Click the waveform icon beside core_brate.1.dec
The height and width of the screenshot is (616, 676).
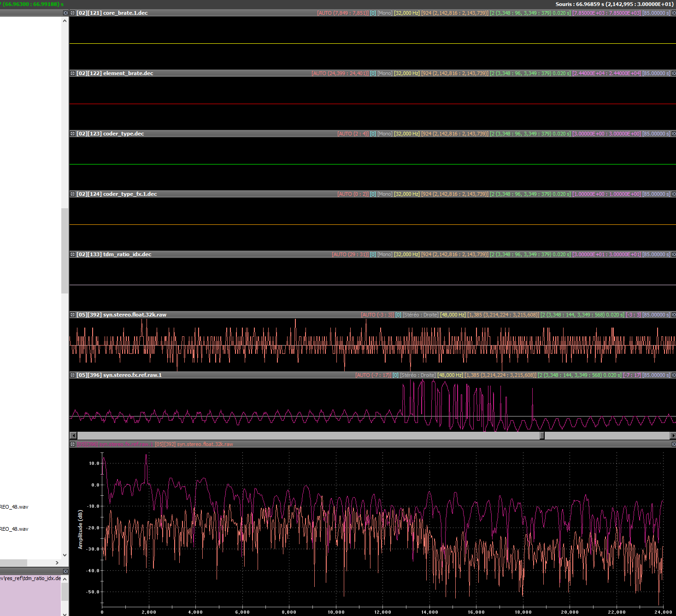(x=72, y=13)
